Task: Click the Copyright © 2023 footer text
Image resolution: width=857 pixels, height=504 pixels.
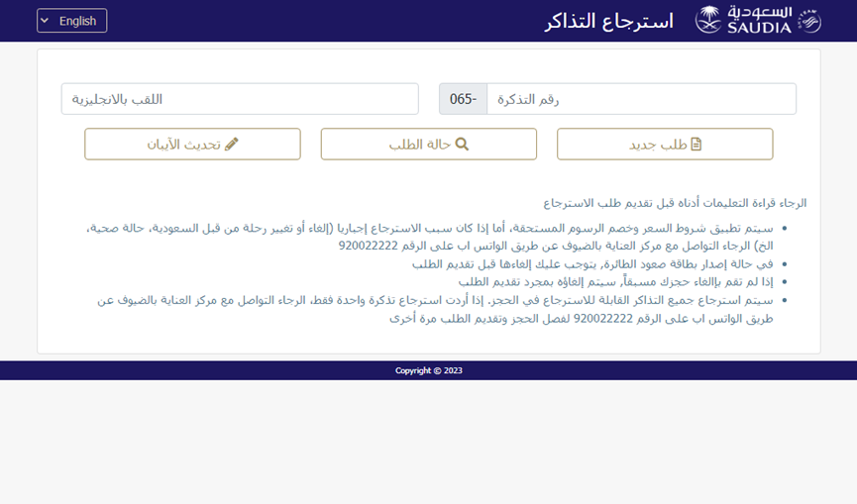Action: tap(428, 370)
